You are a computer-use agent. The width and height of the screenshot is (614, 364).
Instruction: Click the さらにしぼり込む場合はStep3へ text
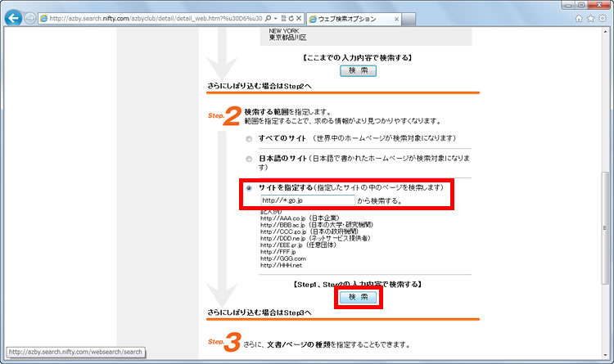point(260,312)
